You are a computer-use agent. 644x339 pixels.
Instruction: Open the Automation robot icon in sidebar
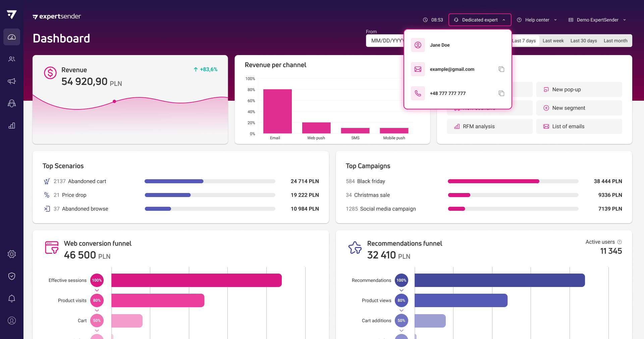click(12, 103)
